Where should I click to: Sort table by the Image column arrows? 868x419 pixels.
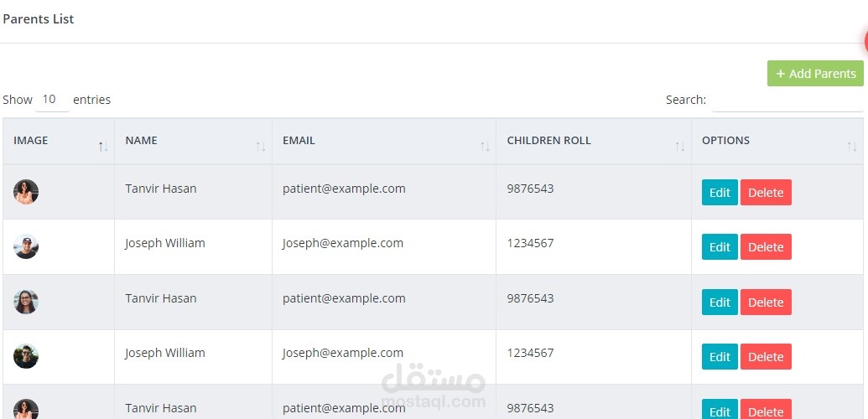[102, 147]
